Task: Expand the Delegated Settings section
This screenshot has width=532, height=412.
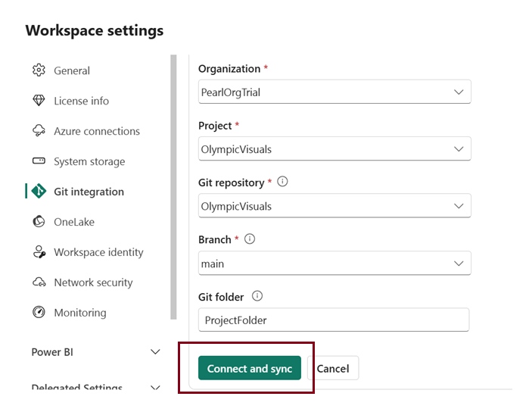Action: tap(155, 389)
